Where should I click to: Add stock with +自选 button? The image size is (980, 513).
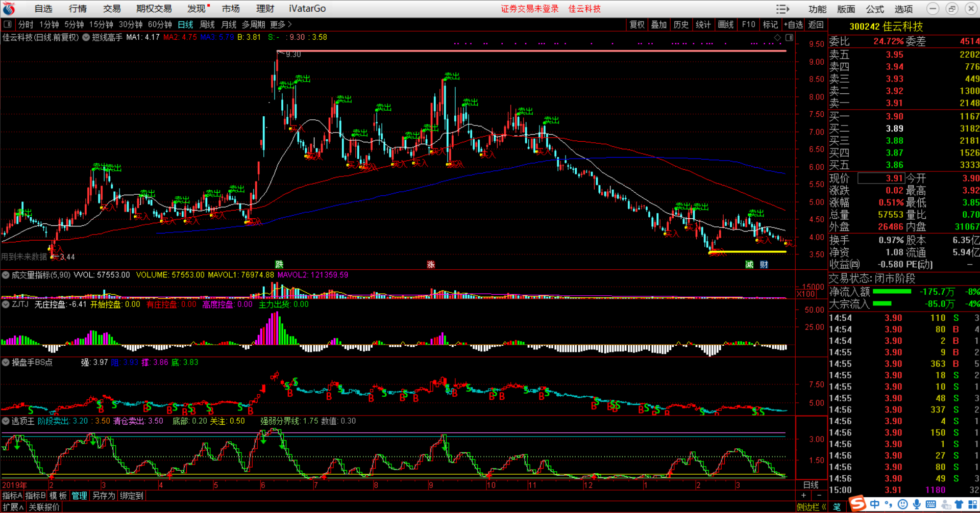coord(793,24)
